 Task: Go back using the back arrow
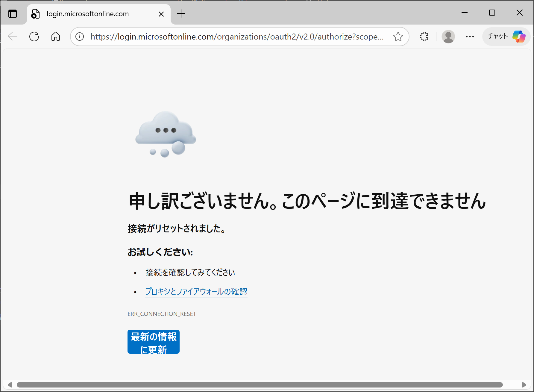(x=12, y=36)
